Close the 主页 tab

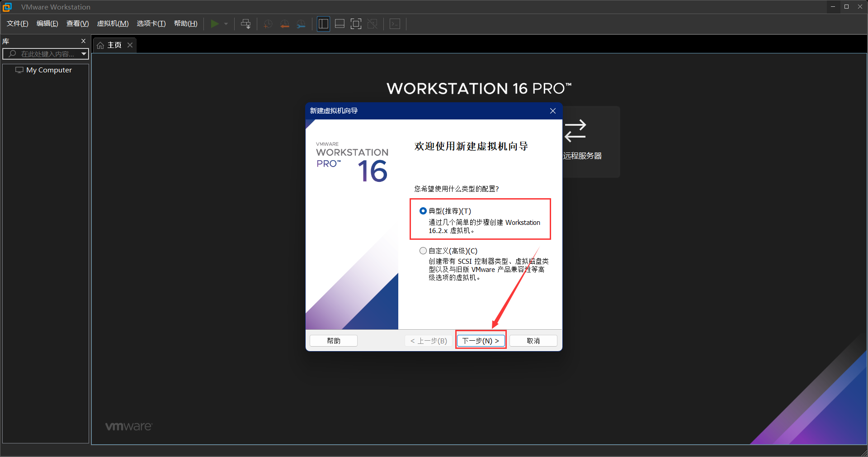130,45
